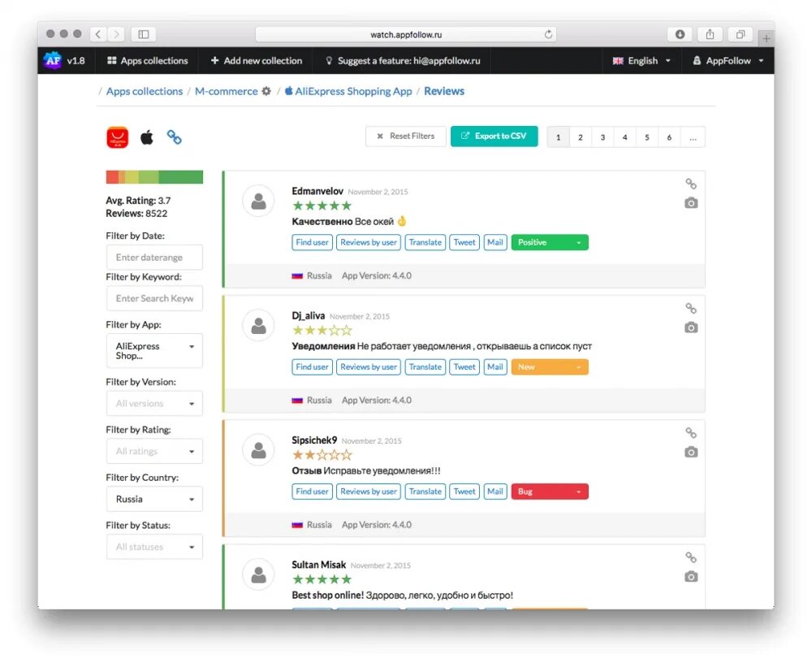Go forward with browser forward arrow
Image resolution: width=812 pixels, height=663 pixels.
pos(116,34)
